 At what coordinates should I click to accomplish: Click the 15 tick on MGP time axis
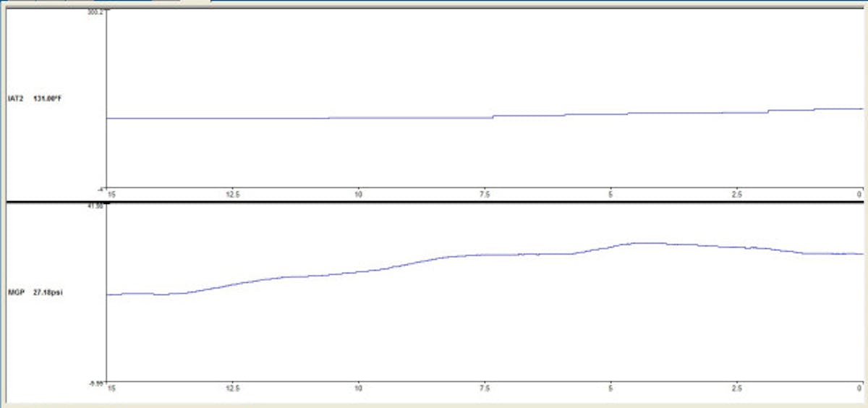pos(111,388)
